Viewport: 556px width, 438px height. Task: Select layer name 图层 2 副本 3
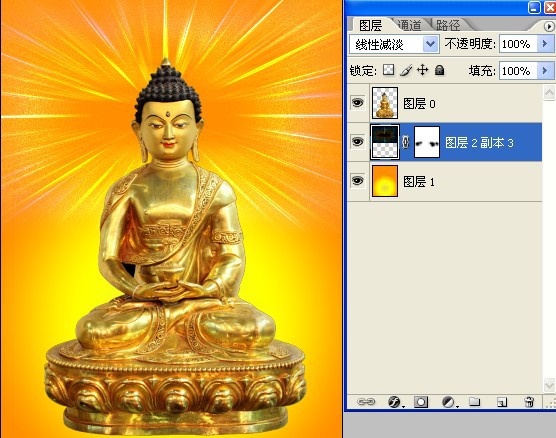tap(479, 143)
